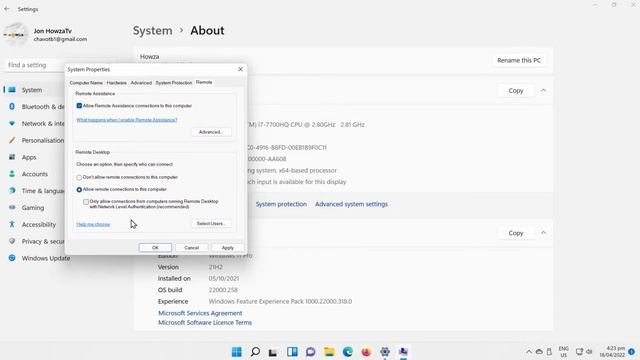Collapse the Windows specifications section chevron

coord(543,233)
